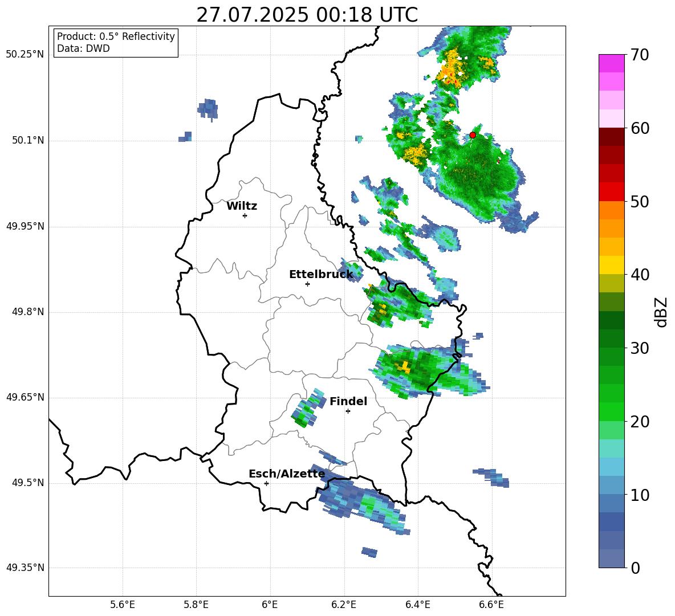This screenshot has height=616, width=675.
Task: Click the Ettelbruck city label
Action: pyautogui.click(x=321, y=275)
